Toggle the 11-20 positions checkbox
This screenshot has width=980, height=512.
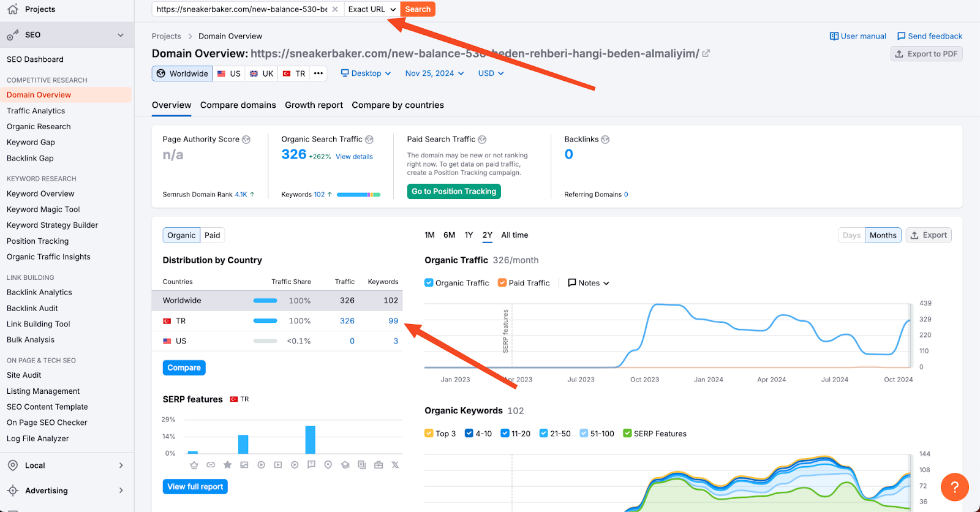(x=505, y=434)
